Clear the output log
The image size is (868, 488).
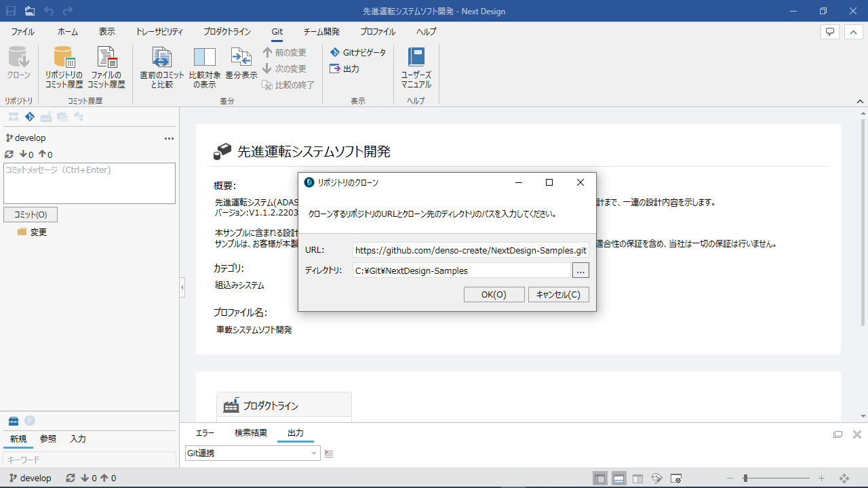pyautogui.click(x=329, y=453)
